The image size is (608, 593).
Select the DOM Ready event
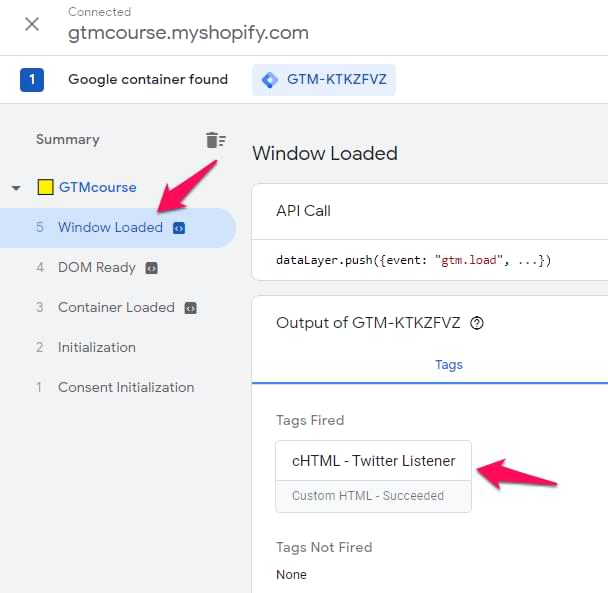[96, 268]
